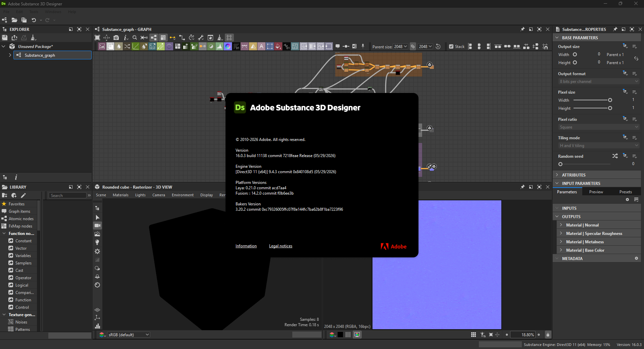Open the Legal notices link
The height and width of the screenshot is (349, 644).
[281, 246]
